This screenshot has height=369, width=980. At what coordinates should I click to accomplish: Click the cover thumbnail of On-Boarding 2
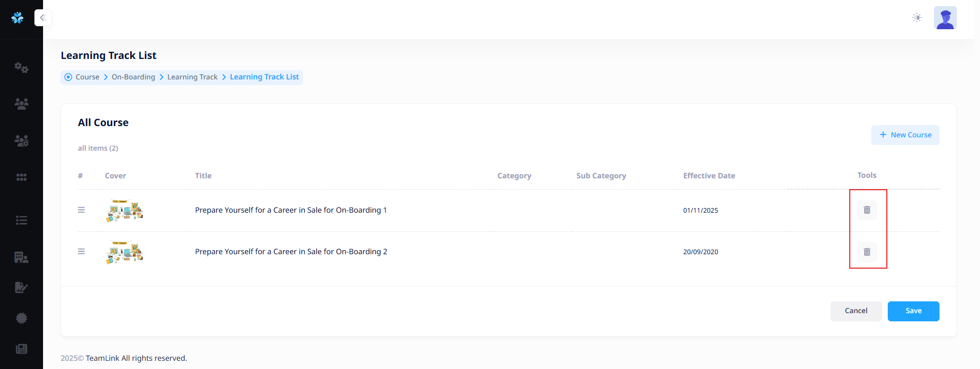coord(125,252)
